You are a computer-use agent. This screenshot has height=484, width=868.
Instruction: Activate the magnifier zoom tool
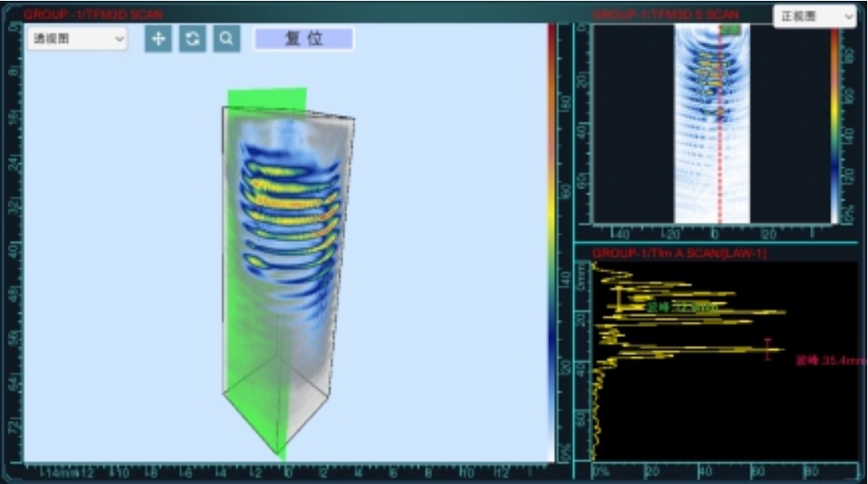(227, 39)
